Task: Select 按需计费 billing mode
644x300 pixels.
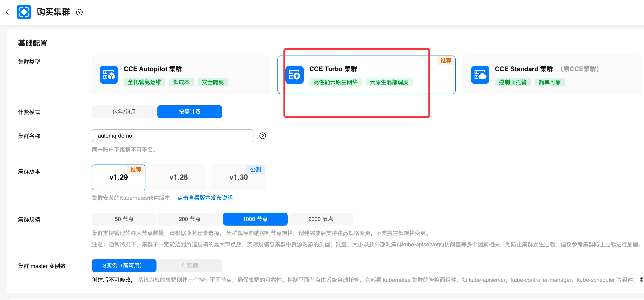Action: 190,112
